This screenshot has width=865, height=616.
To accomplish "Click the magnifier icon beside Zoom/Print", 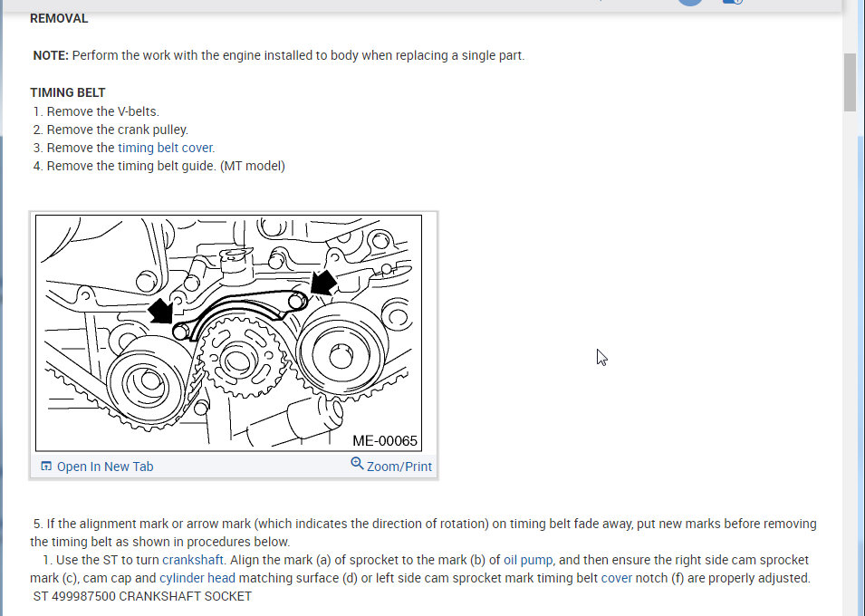I will coord(357,464).
